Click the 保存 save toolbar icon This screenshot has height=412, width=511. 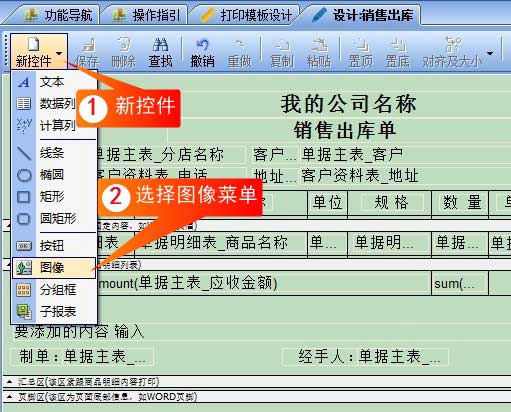pyautogui.click(x=87, y=53)
